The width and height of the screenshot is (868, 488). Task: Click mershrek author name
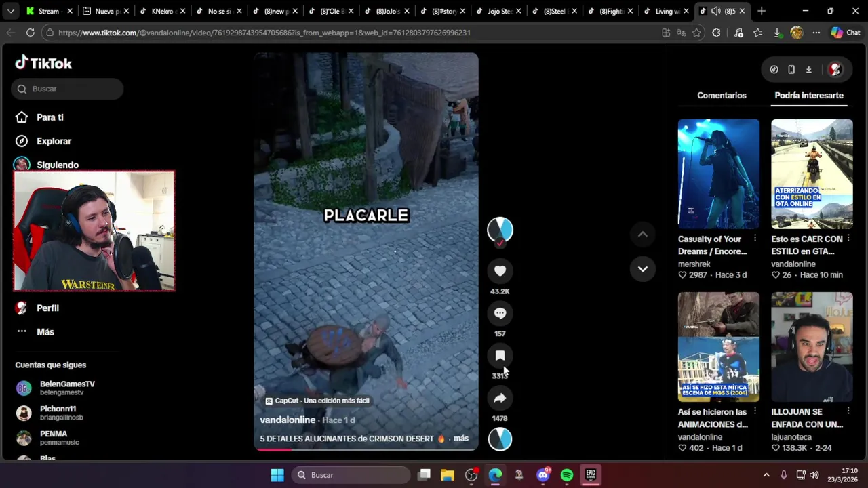point(694,264)
